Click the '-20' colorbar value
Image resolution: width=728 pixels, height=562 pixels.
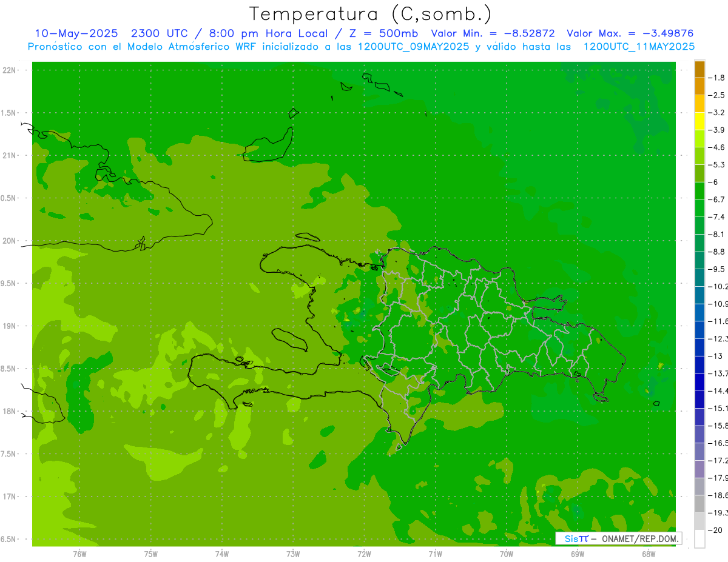point(716,530)
